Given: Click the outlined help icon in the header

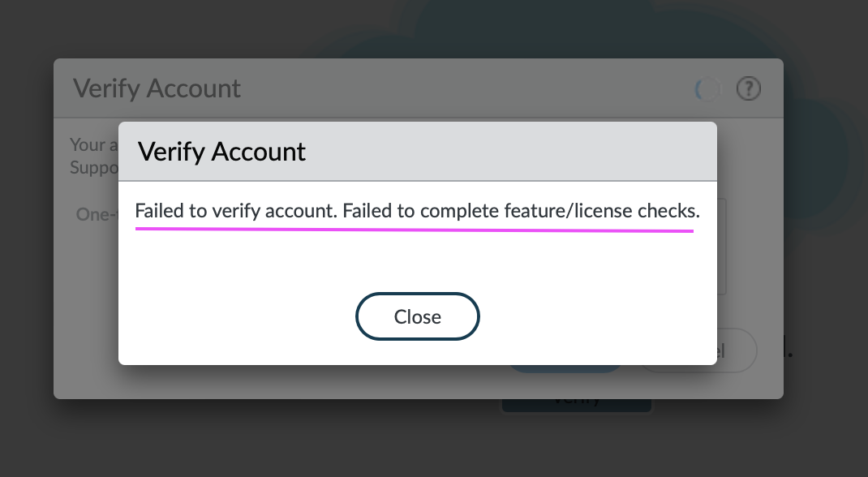Looking at the screenshot, I should click(748, 89).
